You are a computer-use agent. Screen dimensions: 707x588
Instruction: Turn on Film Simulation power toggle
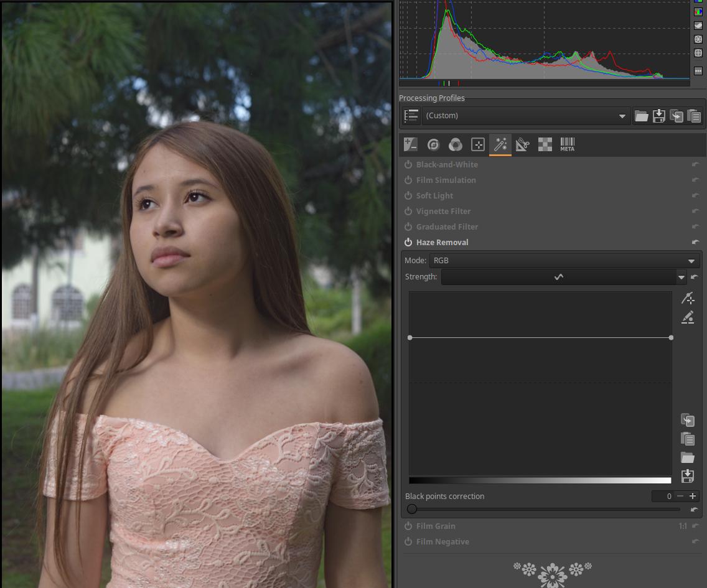click(x=408, y=180)
